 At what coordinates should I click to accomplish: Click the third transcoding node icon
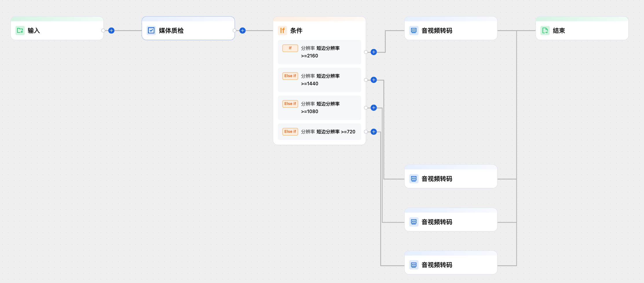tap(414, 222)
